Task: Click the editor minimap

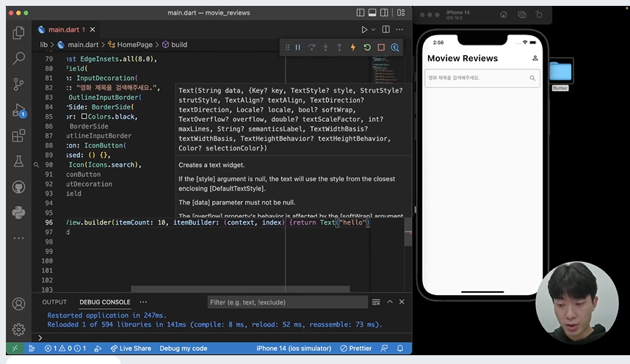Action: pyautogui.click(x=386, y=68)
